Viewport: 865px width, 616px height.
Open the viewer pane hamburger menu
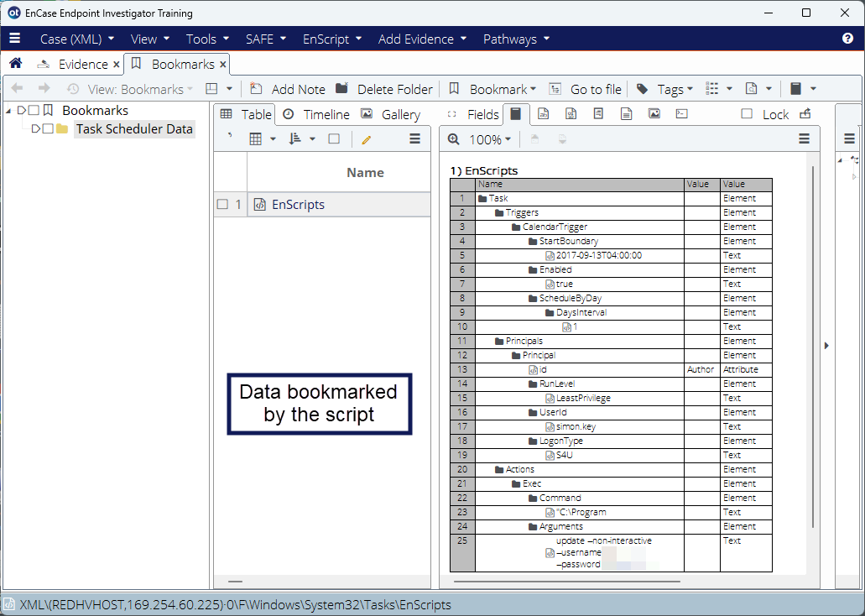click(805, 139)
